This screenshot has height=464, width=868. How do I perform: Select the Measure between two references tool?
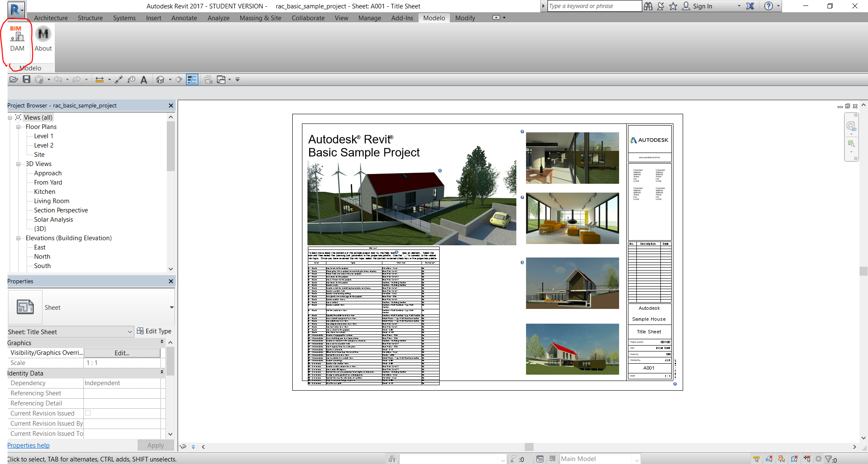tap(99, 79)
